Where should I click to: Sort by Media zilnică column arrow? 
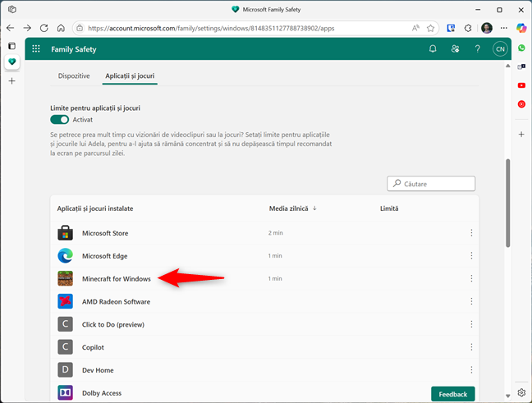[x=314, y=208]
